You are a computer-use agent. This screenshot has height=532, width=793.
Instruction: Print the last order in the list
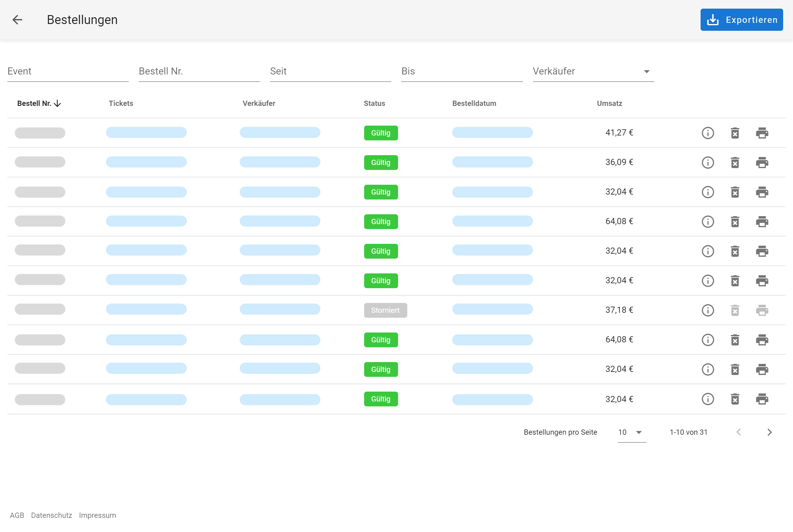[x=762, y=399]
